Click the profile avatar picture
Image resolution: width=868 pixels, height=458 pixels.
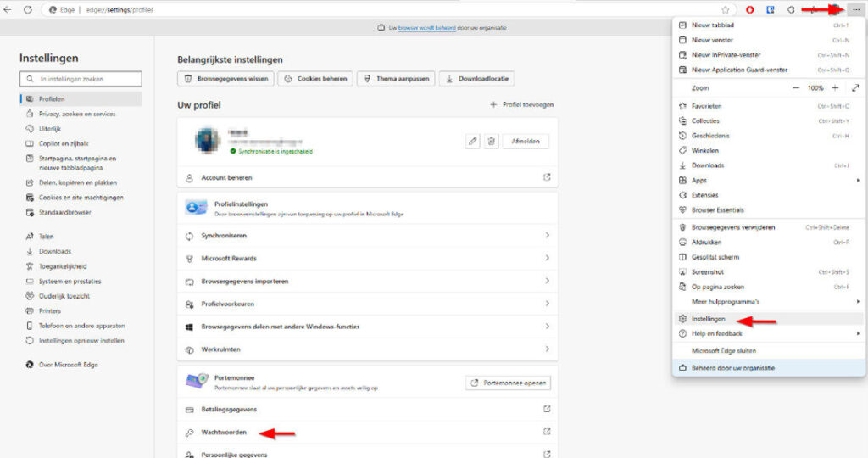208,140
